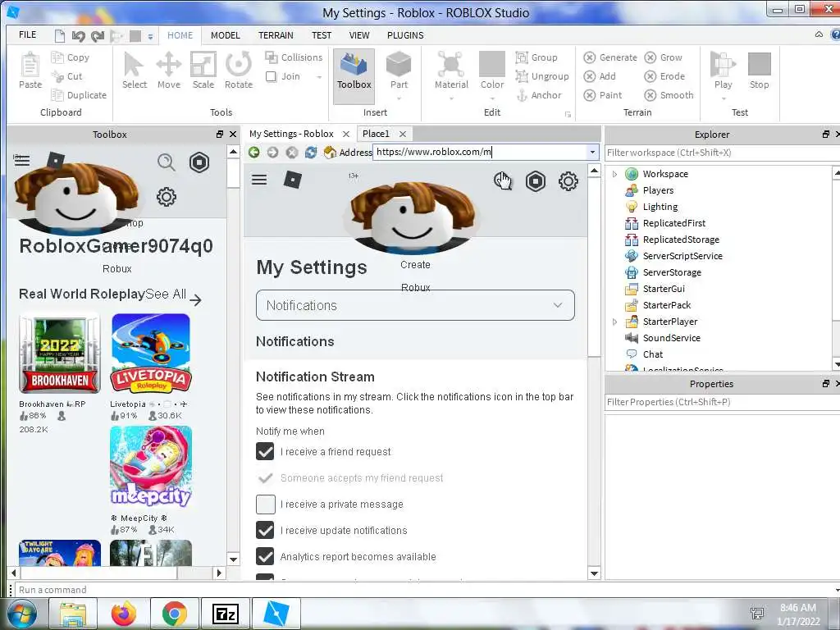Click Group in the Edit section

(x=536, y=57)
